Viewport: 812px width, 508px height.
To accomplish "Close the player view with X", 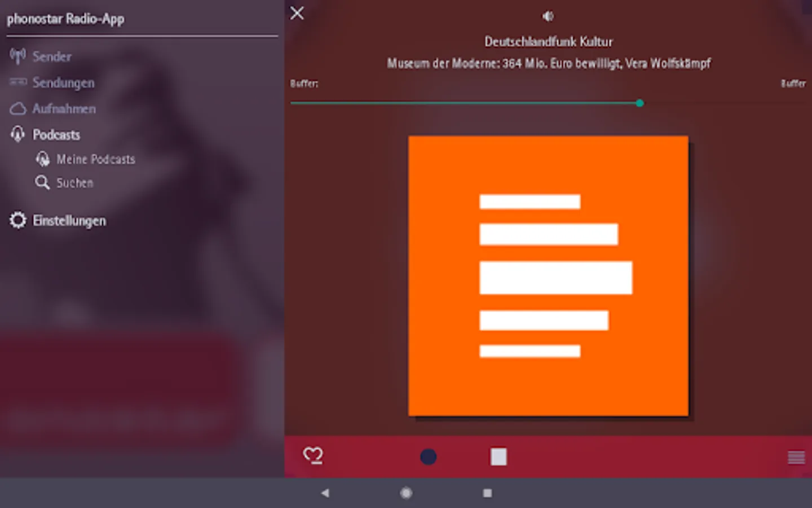I will [297, 13].
